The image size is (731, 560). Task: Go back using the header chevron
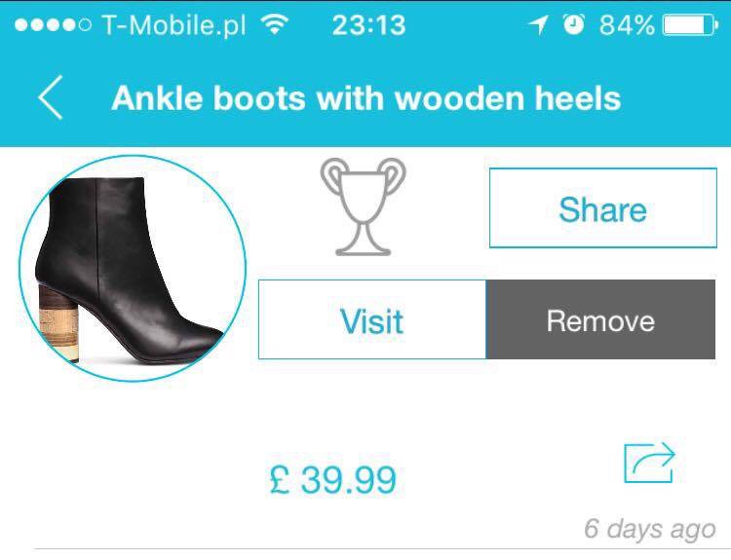click(51, 97)
